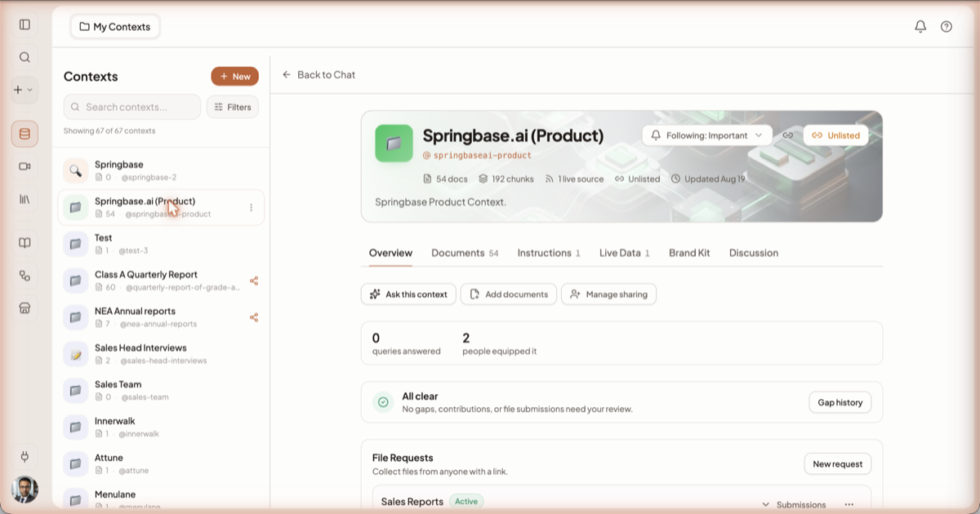The image size is (980, 514).
Task: Click the Sales Reports Active badge
Action: coord(466,501)
